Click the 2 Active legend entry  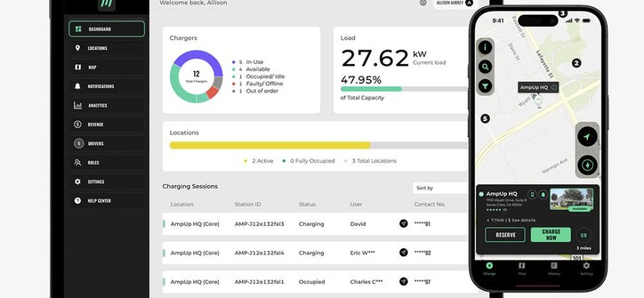click(258, 161)
